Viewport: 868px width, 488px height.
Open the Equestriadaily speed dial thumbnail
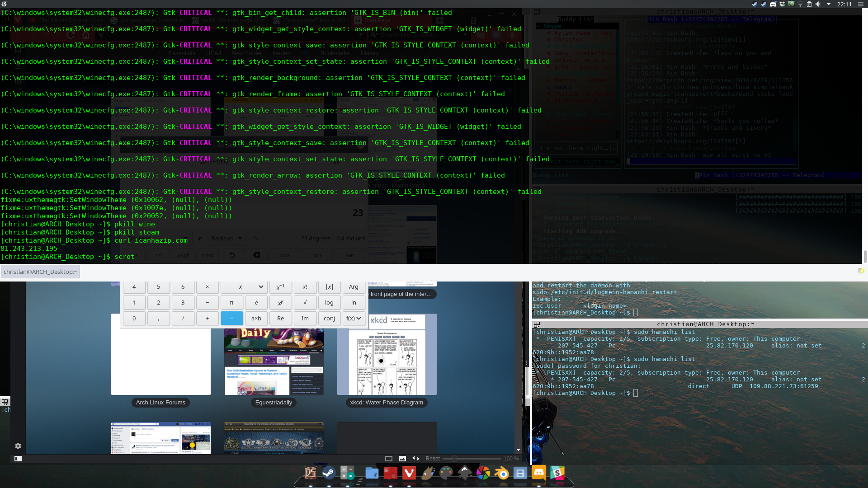274,355
